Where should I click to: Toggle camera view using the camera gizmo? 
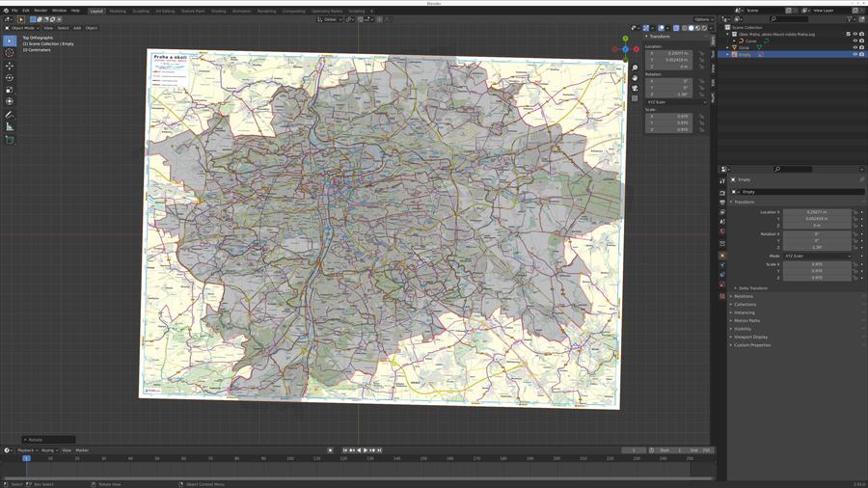pyautogui.click(x=635, y=88)
